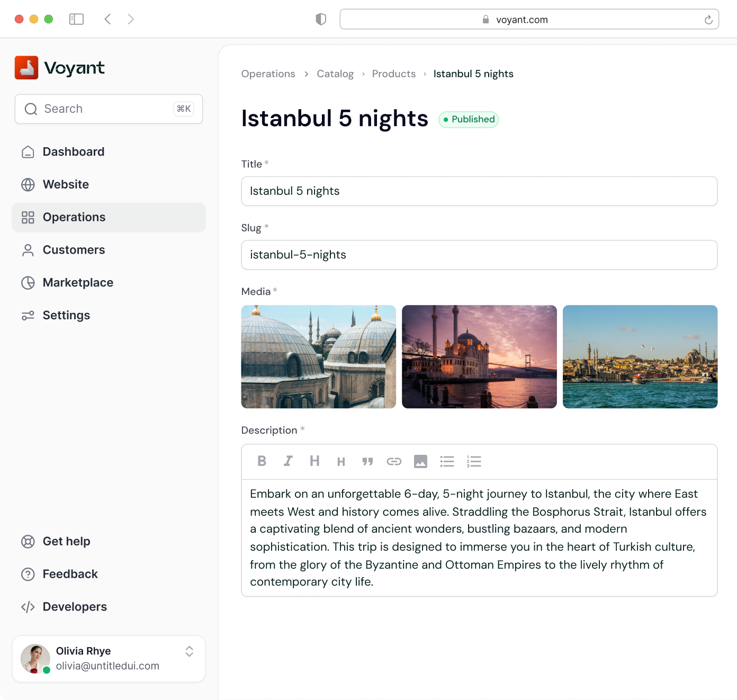The image size is (737, 700).
Task: Create a numbered list in the description
Action: tap(474, 461)
